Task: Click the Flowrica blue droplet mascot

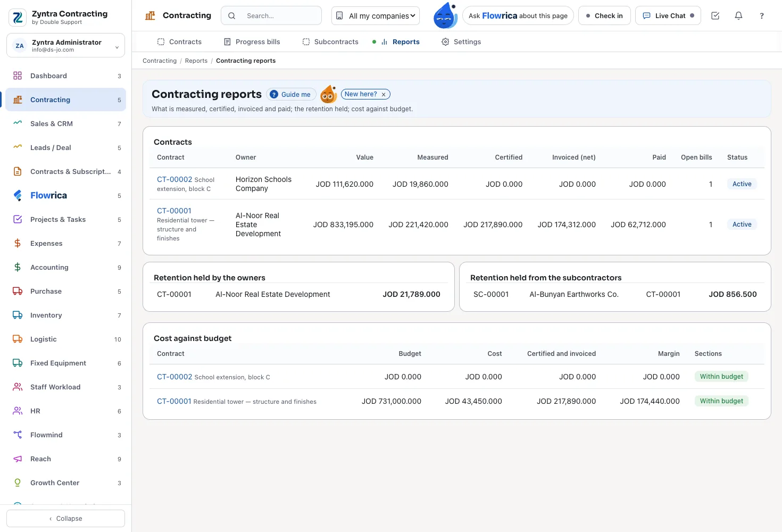Action: point(445,15)
